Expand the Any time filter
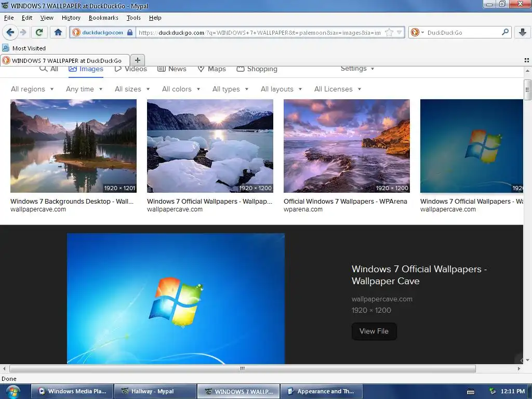Image resolution: width=532 pixels, height=399 pixels. [x=84, y=89]
